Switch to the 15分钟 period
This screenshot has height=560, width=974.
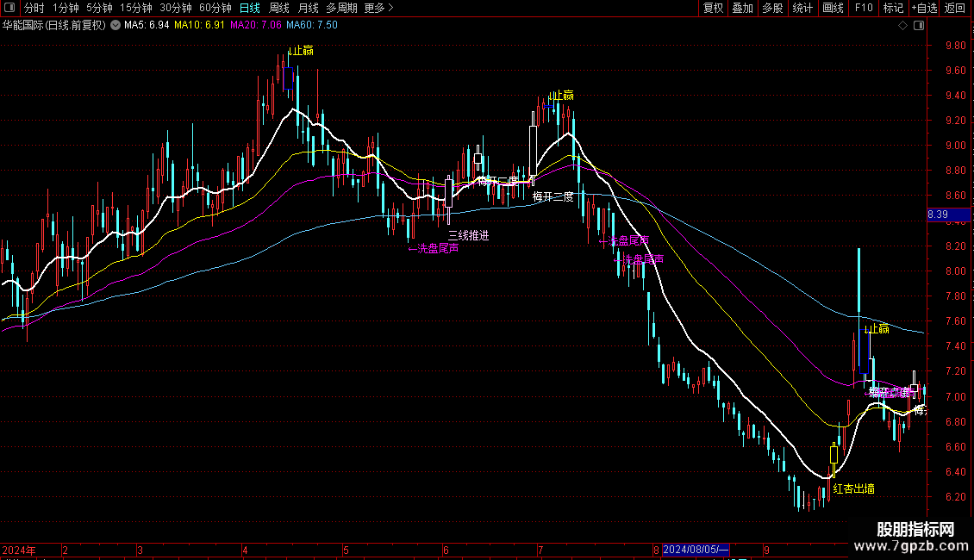coord(136,8)
